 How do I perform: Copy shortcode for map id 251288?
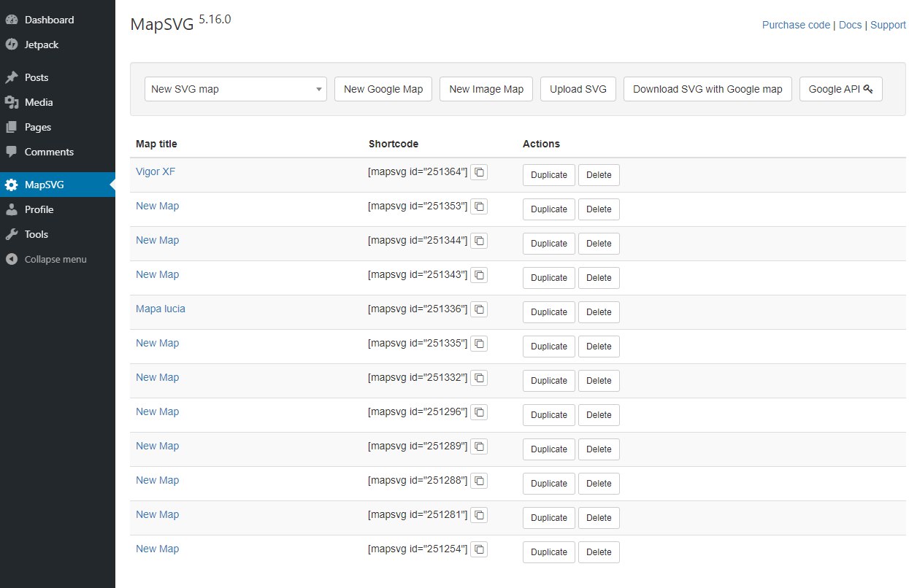(479, 481)
